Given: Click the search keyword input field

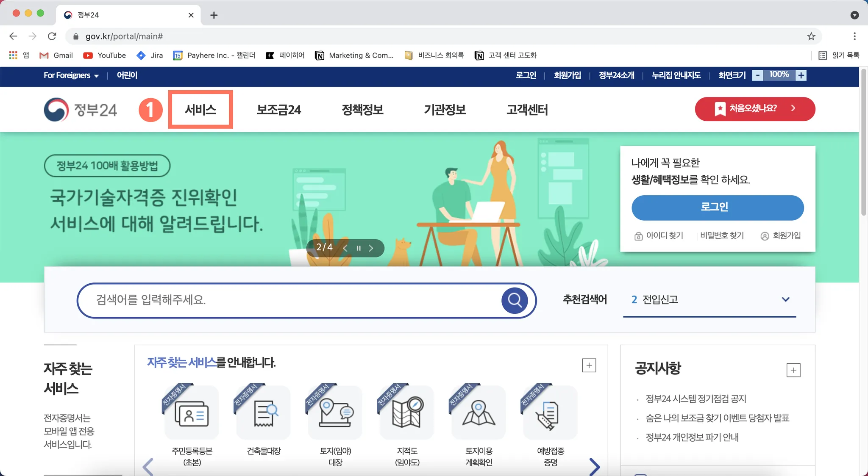Looking at the screenshot, I should click(288, 300).
